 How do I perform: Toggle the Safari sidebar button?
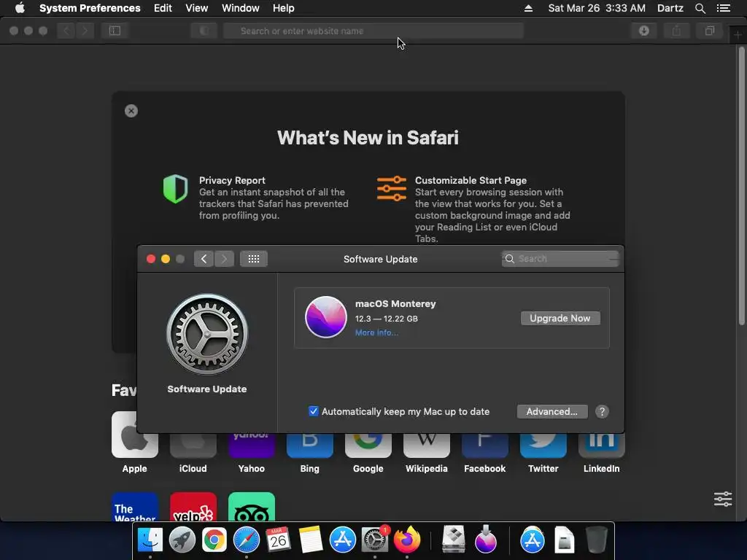(115, 31)
